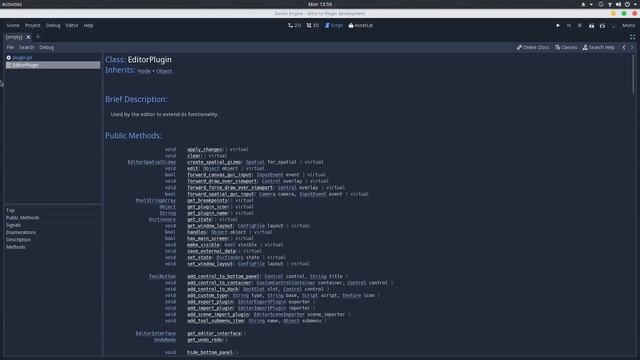Screen dimensions: 640x360
Task: Open the EditorSpatialGizmo return type link
Action: pyautogui.click(x=151, y=162)
